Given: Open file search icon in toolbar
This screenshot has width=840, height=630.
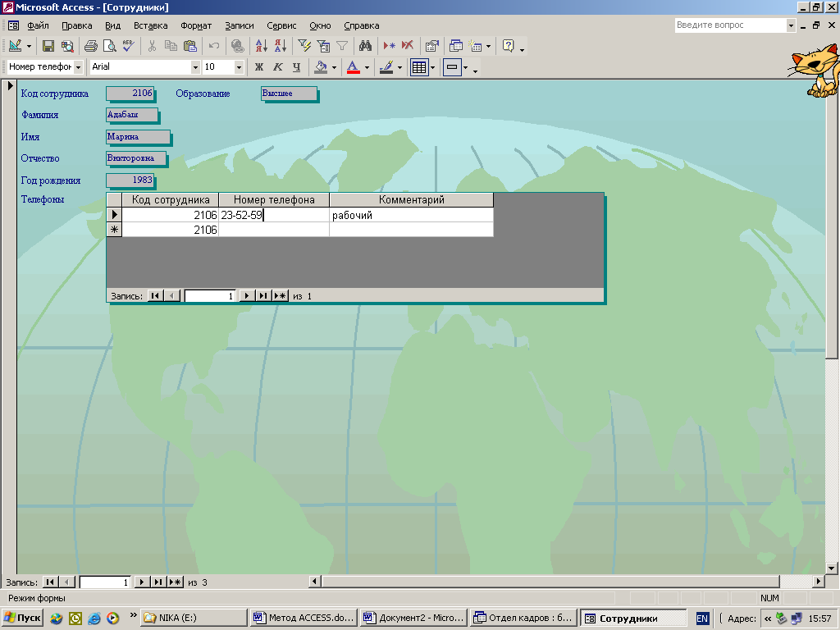Looking at the screenshot, I should point(67,46).
